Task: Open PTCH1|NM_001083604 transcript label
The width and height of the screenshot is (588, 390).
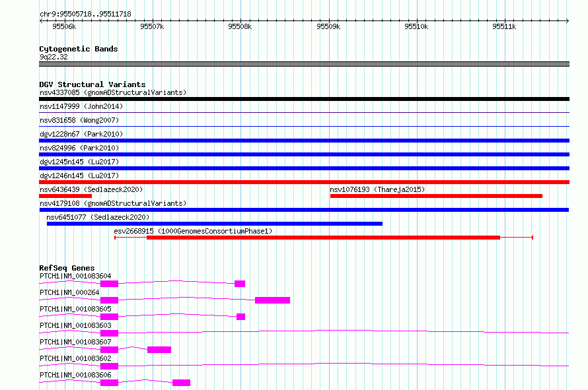Action: 75,276
